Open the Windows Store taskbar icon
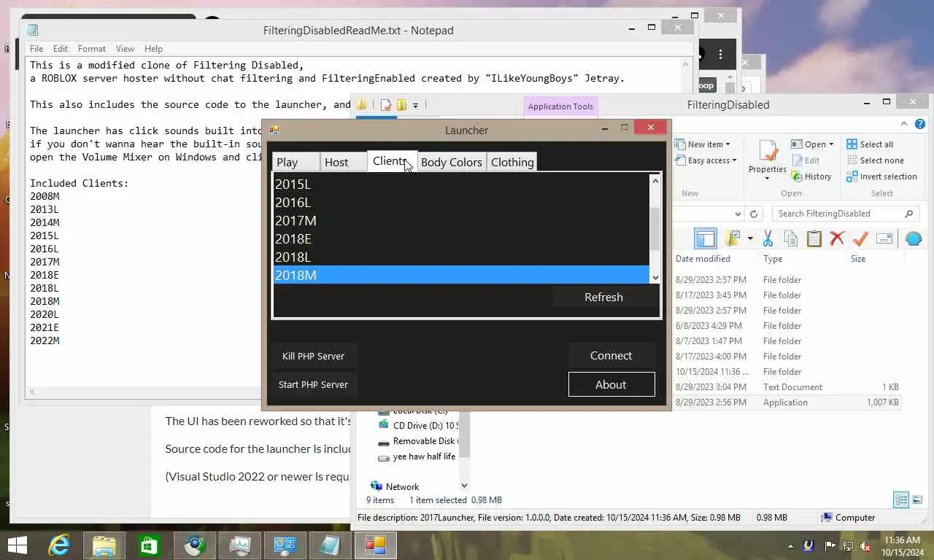 (149, 545)
